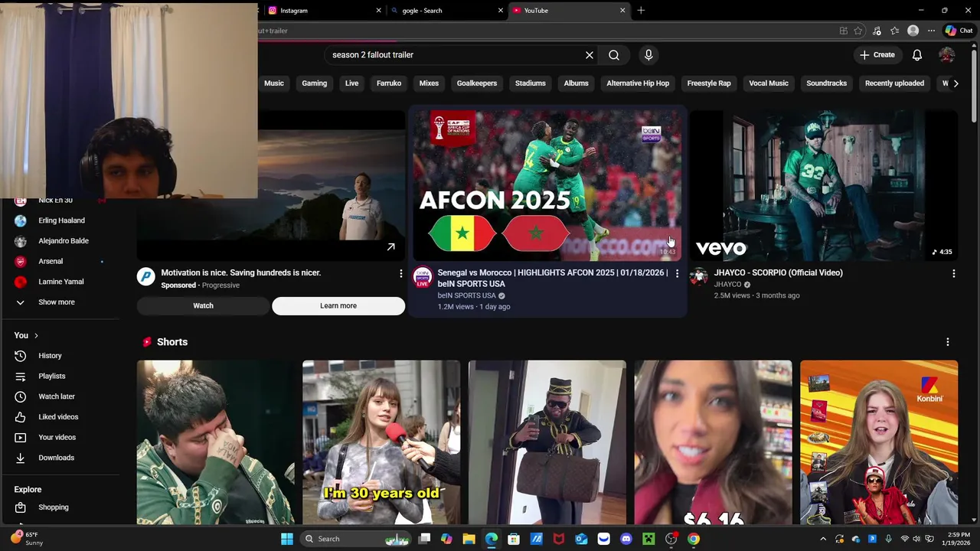Open Downloads in the sidebar

55,458
